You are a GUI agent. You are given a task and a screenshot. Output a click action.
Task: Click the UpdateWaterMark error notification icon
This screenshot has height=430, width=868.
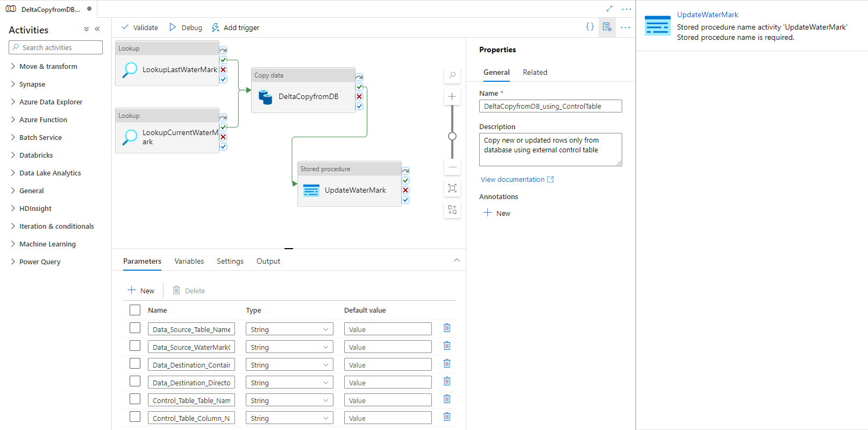[657, 26]
